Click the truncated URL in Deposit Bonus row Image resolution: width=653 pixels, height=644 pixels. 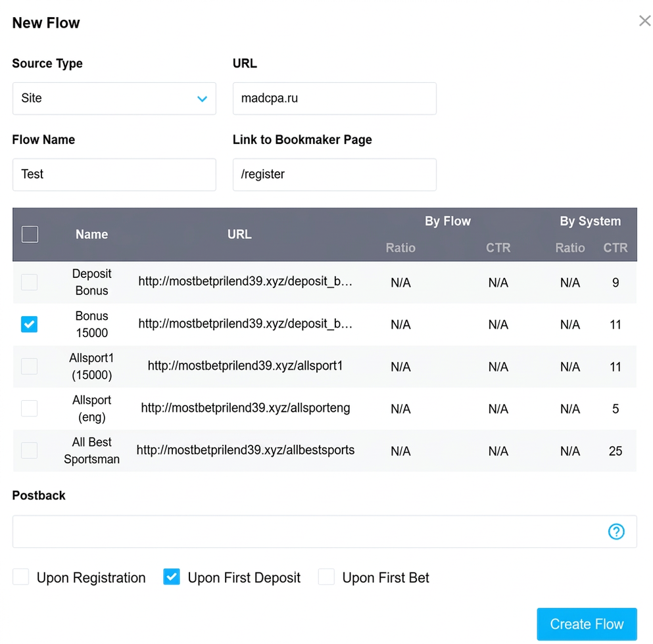[245, 282]
